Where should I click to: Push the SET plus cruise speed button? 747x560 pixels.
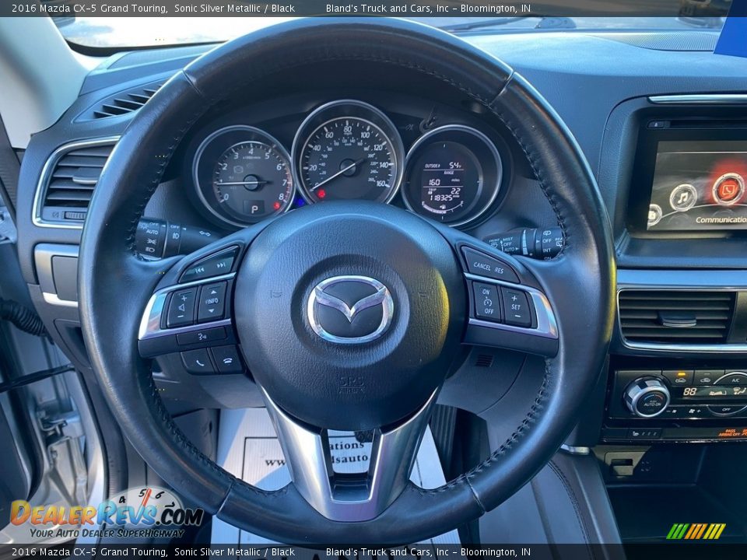tap(515, 299)
